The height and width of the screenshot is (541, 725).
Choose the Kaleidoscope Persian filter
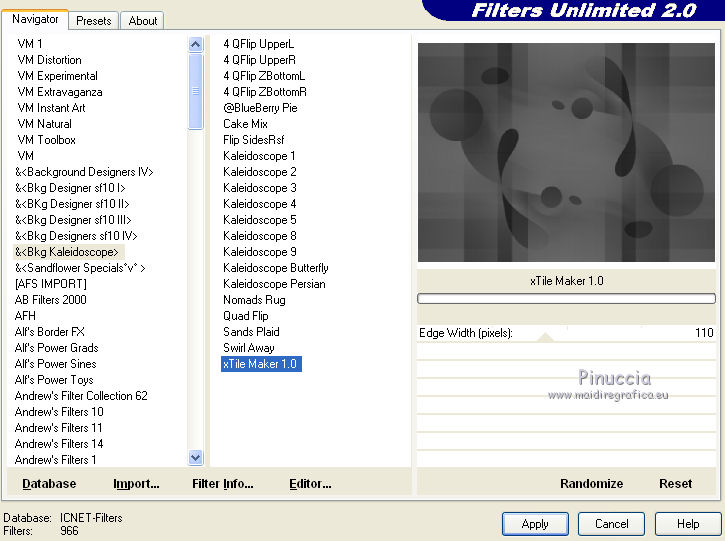point(274,284)
